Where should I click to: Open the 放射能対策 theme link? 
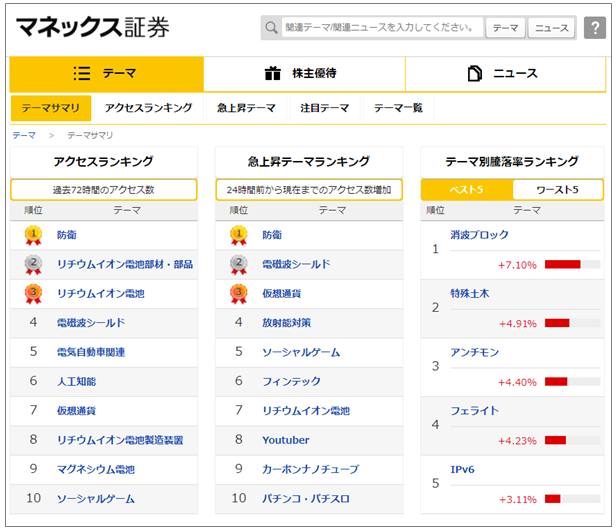coord(287,323)
